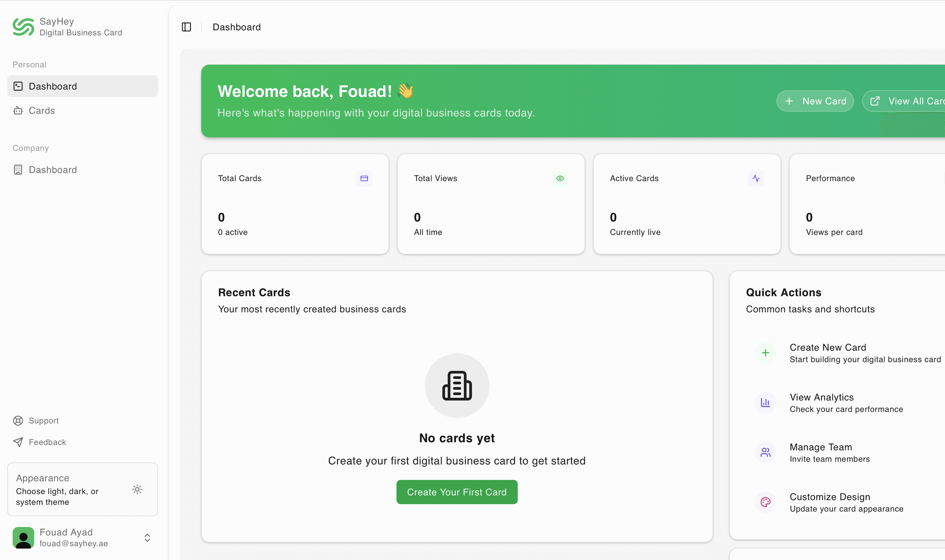Click the Performance stat card
The image size is (945, 560).
[x=867, y=204]
